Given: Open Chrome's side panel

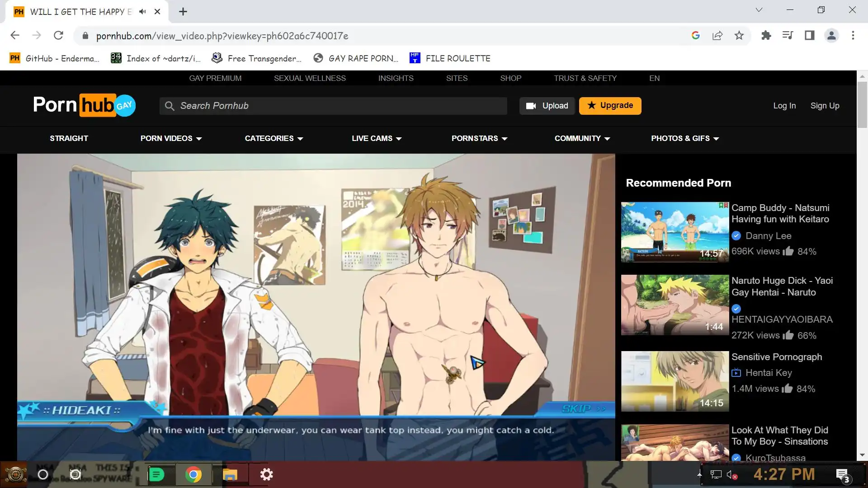Looking at the screenshot, I should point(809,36).
